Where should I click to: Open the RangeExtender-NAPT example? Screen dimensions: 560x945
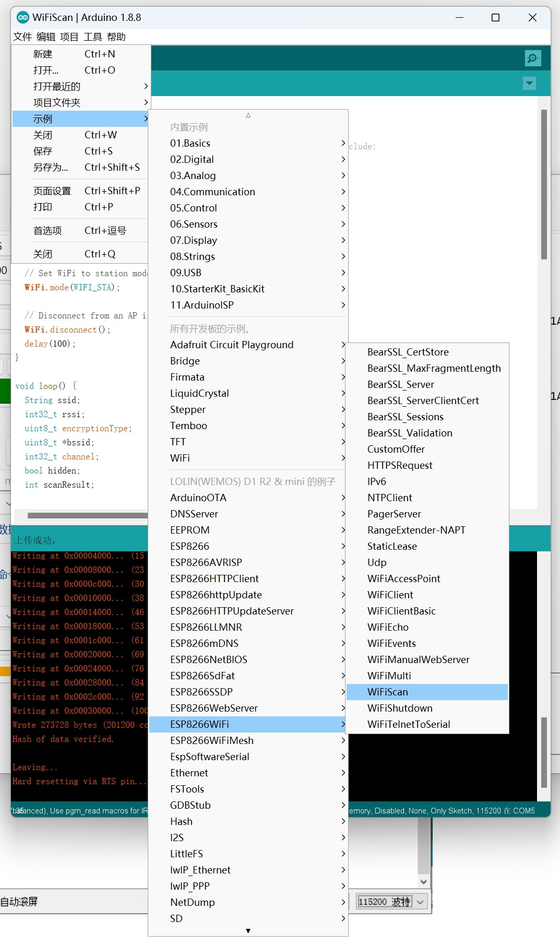[427, 530]
